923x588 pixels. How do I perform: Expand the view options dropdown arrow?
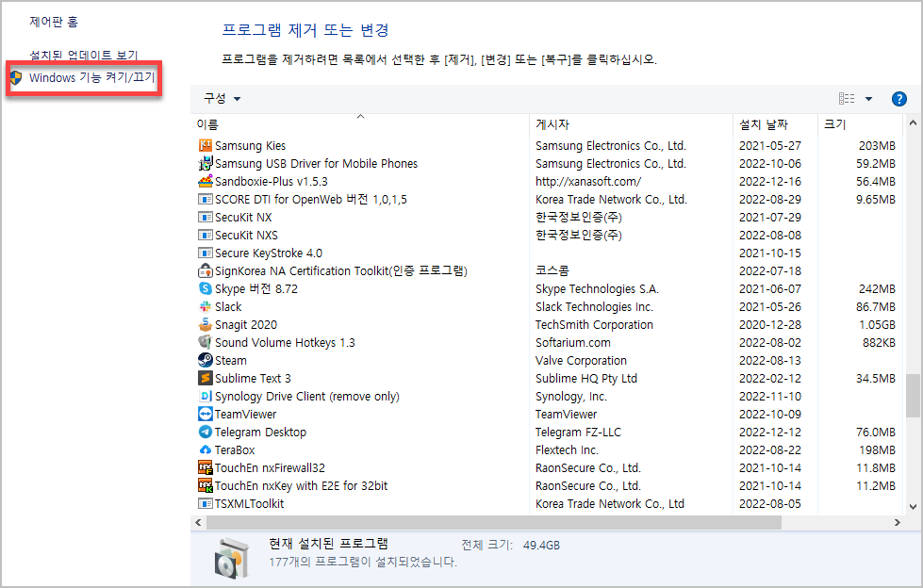868,99
